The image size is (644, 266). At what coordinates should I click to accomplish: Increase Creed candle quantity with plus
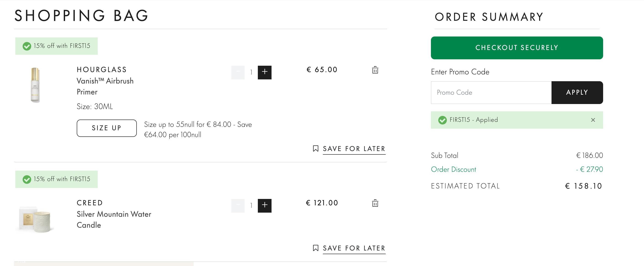click(264, 206)
